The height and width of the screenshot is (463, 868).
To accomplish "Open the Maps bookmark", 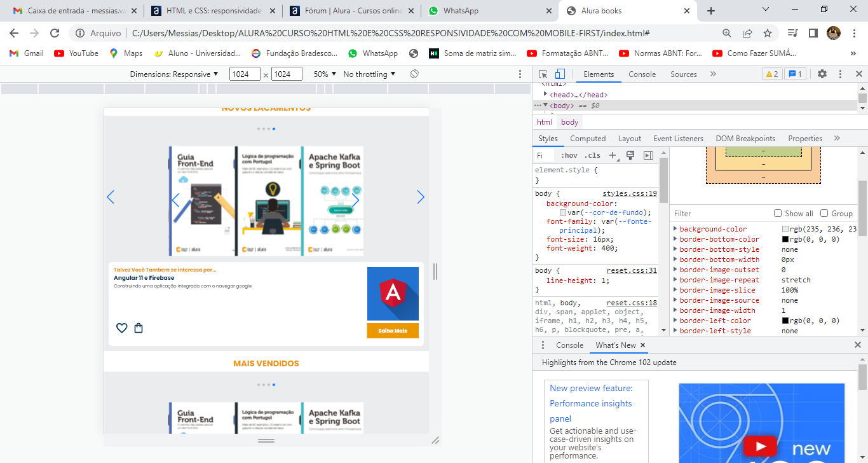I will pos(126,53).
